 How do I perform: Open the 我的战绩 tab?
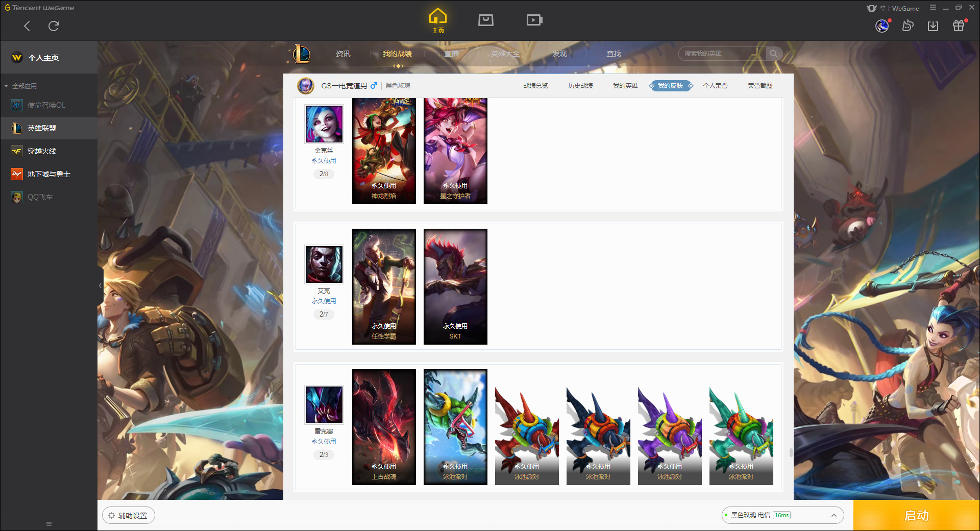pyautogui.click(x=397, y=54)
